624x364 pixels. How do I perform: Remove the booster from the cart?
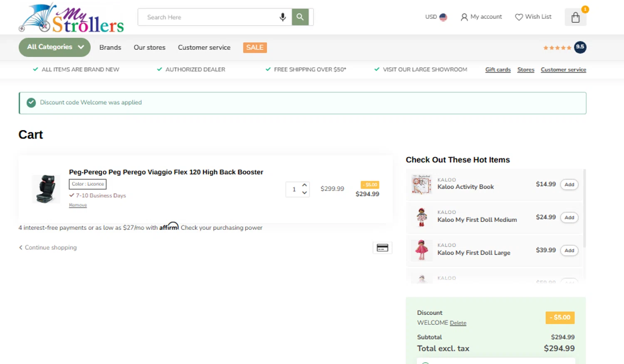tap(78, 205)
